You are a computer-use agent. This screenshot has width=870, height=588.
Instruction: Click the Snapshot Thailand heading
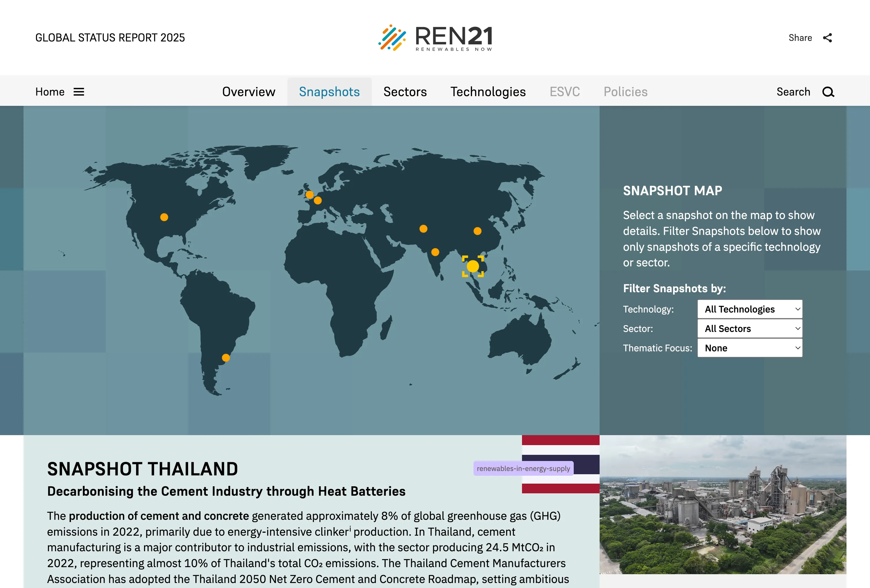coord(143,469)
